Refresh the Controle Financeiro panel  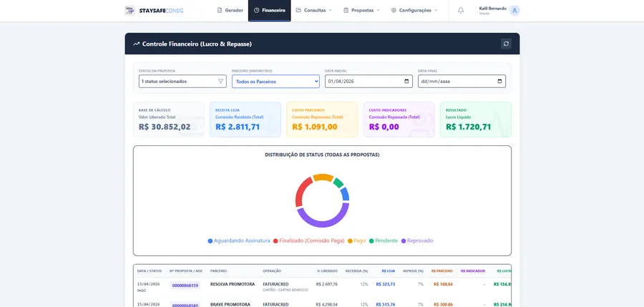coord(506,44)
